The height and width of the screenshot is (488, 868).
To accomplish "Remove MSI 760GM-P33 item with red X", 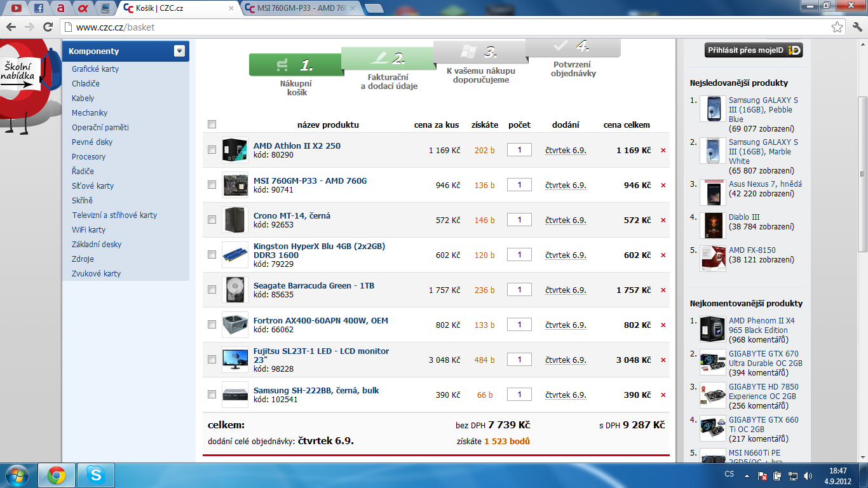I will tap(663, 186).
